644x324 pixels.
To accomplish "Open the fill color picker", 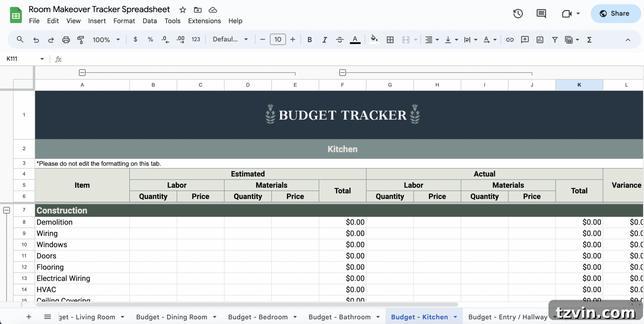I will [374, 39].
